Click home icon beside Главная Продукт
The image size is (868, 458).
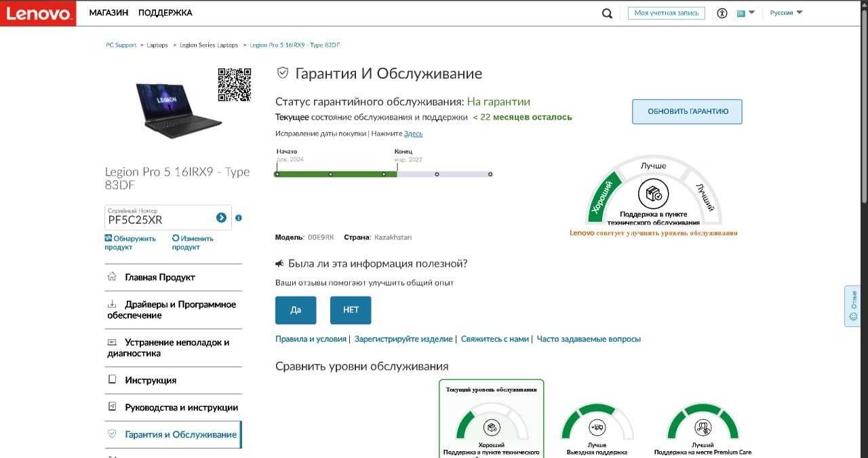[x=112, y=277]
